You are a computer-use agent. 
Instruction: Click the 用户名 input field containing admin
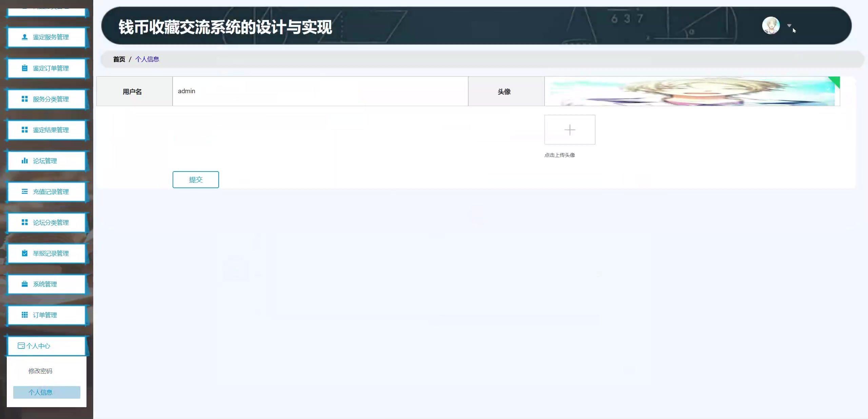click(x=320, y=91)
